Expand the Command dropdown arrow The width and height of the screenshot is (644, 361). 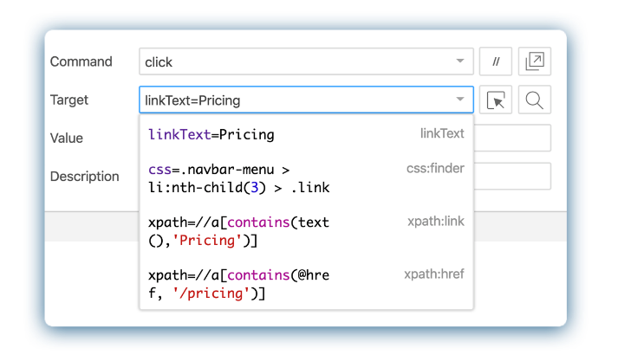click(460, 61)
